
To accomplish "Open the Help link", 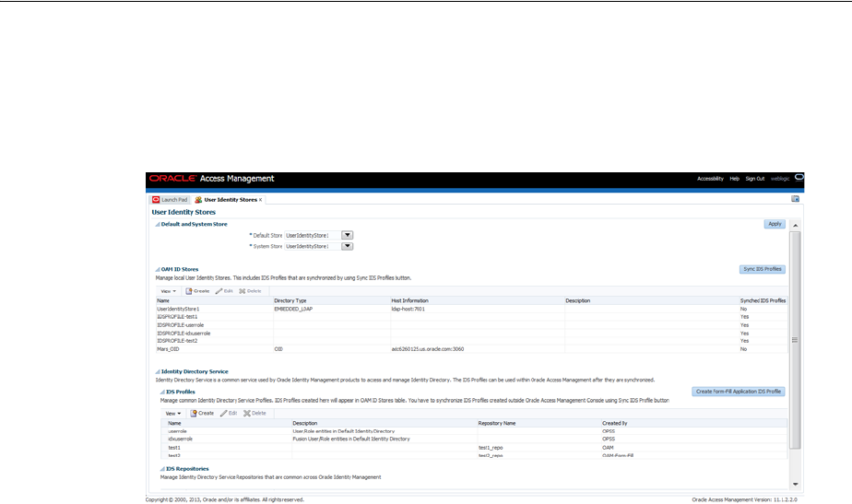I will (x=734, y=179).
